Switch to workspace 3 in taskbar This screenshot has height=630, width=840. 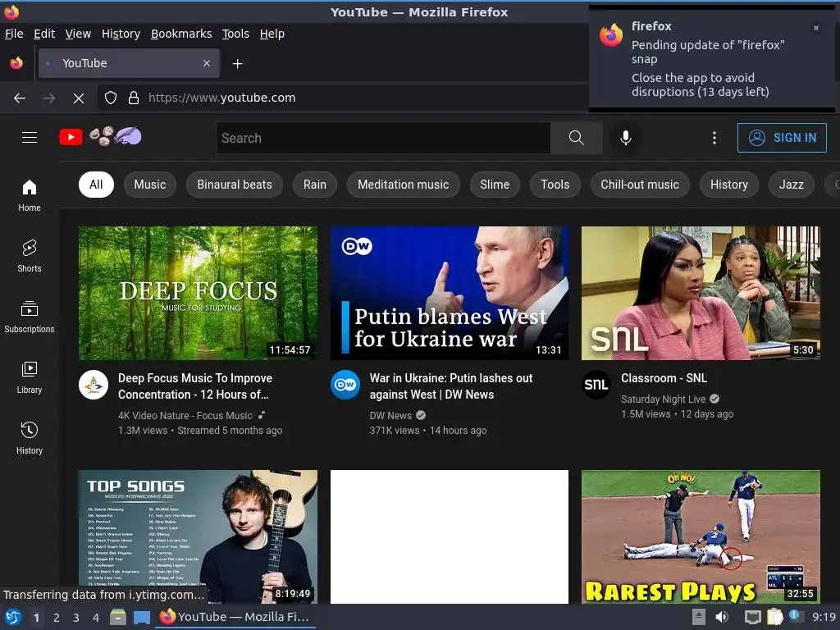tap(76, 618)
